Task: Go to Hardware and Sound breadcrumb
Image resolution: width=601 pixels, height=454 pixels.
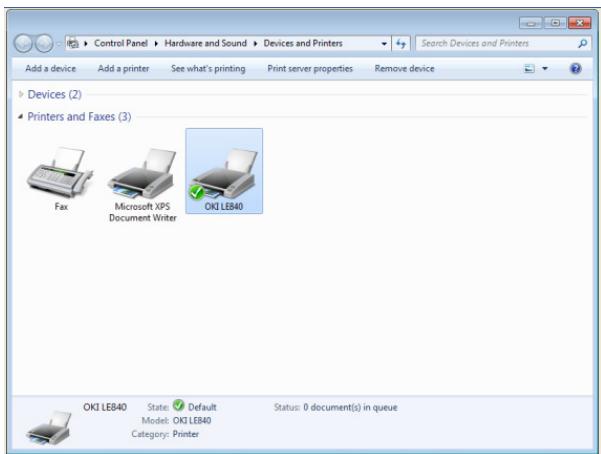Action: pos(205,43)
